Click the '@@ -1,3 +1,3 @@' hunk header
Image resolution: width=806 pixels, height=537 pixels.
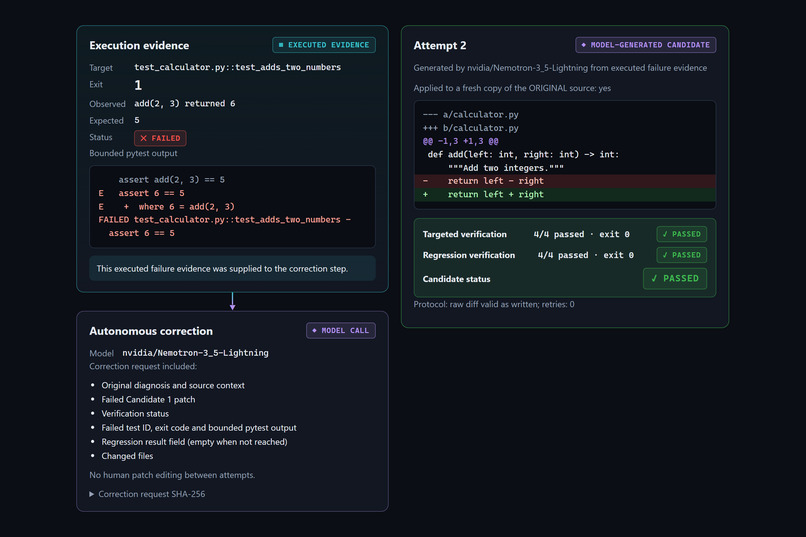coord(461,141)
